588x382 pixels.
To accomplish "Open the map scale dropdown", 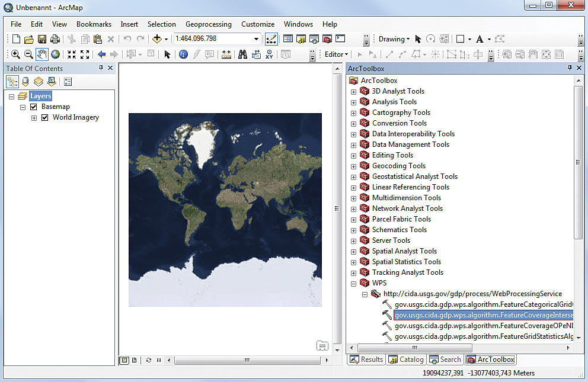I will click(257, 39).
